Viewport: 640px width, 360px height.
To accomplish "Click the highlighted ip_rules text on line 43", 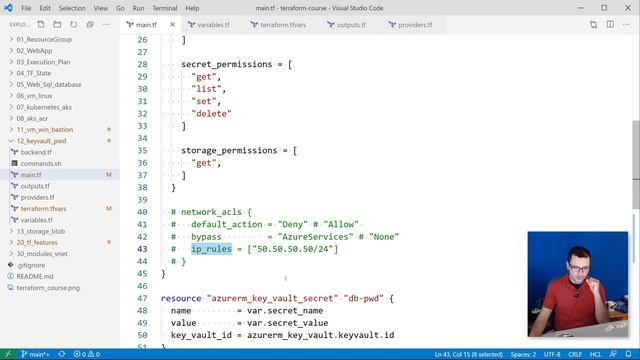I will point(211,249).
